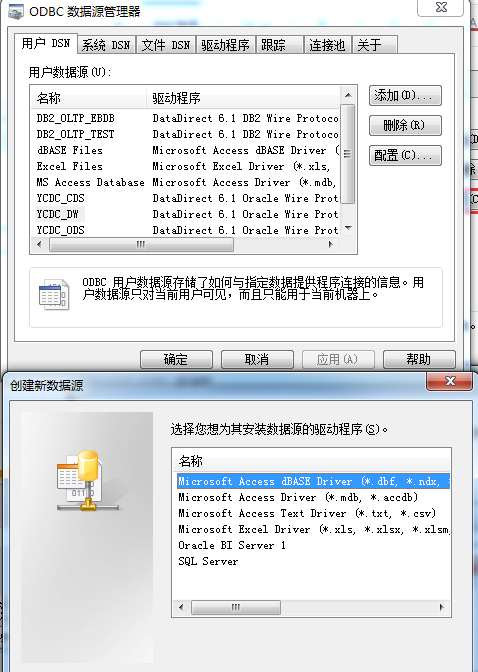Click 取消 in ODBC administrator
478x672 pixels.
point(257,359)
